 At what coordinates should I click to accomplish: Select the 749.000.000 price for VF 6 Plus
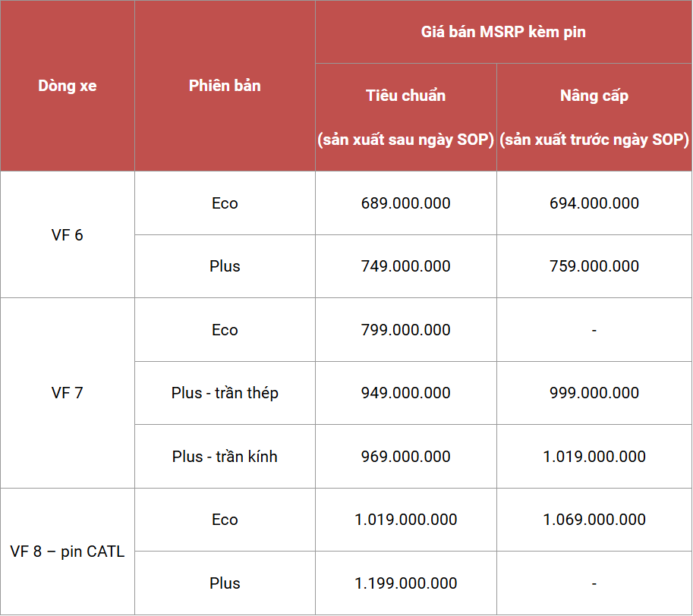click(x=406, y=266)
